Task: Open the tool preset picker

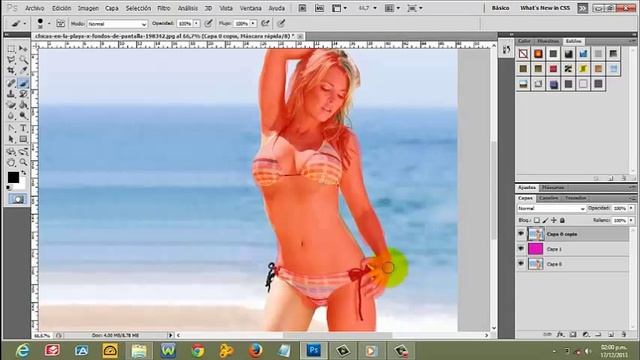Action: [x=18, y=24]
